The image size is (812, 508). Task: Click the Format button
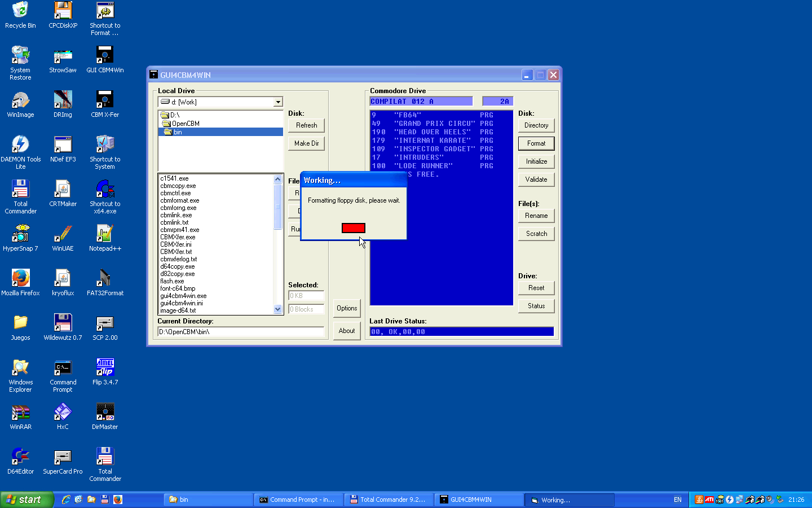coord(536,143)
